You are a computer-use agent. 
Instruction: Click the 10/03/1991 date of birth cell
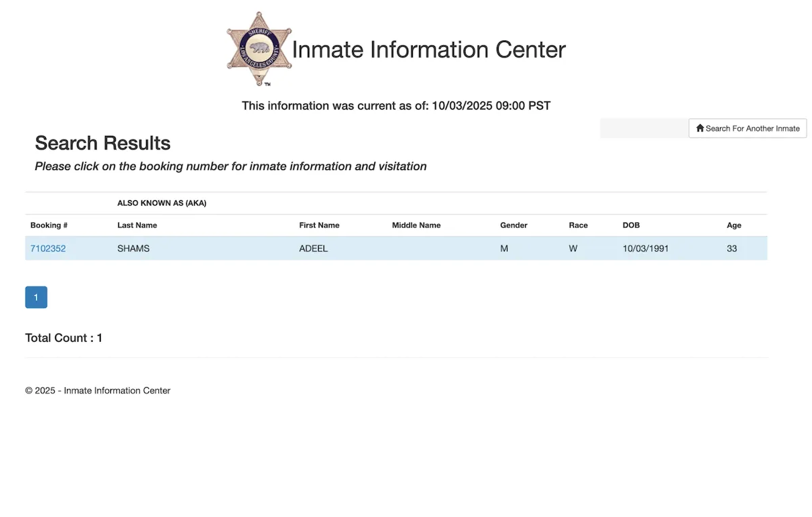tap(645, 248)
